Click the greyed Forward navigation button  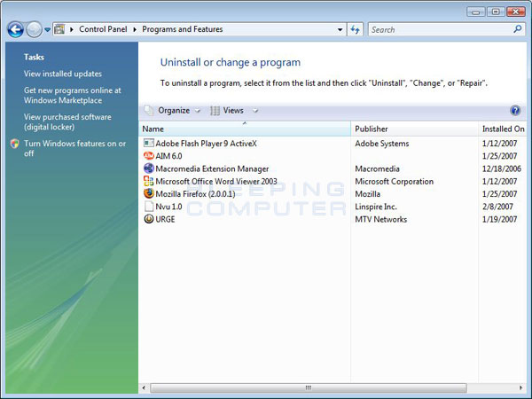34,30
